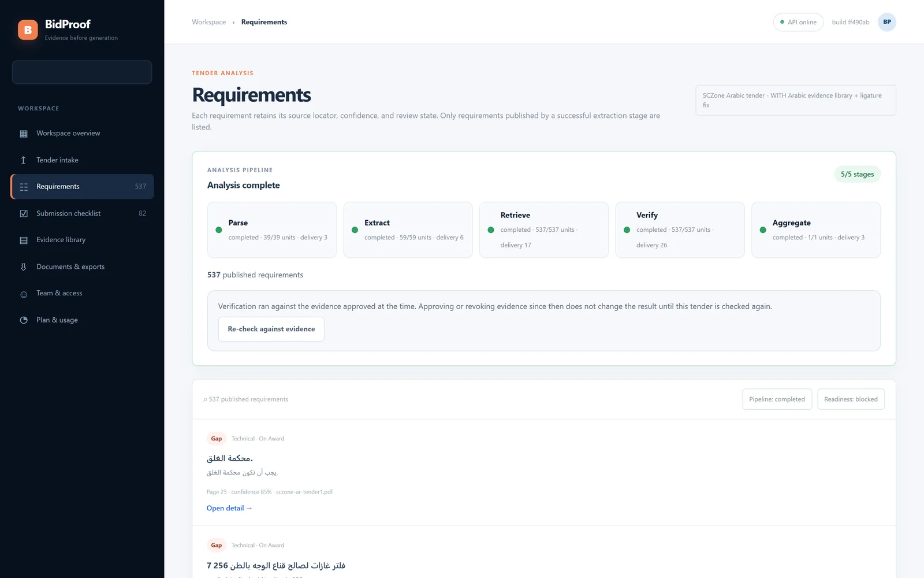
Task: Open Documents & exports section
Action: point(82,266)
